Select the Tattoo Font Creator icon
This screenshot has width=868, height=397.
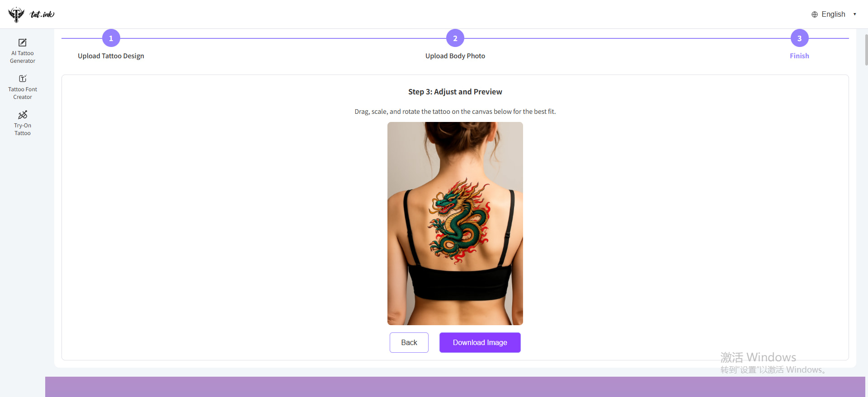[x=23, y=79]
